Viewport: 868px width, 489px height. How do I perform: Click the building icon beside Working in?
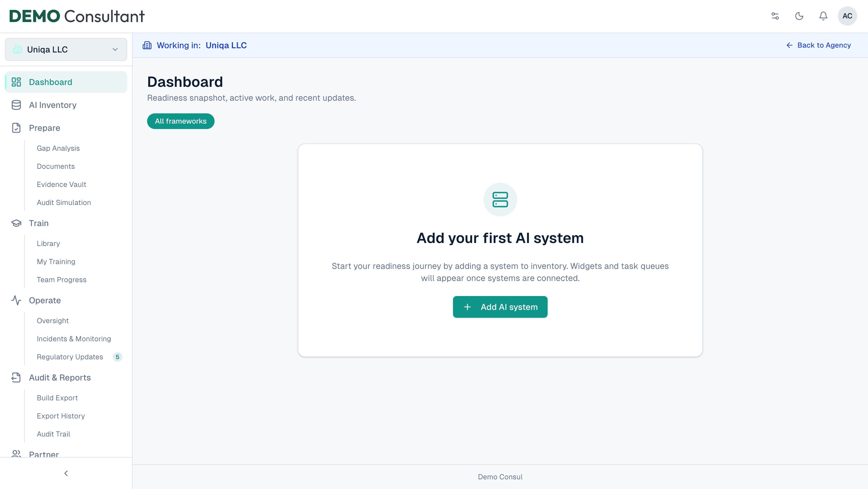[x=147, y=45]
